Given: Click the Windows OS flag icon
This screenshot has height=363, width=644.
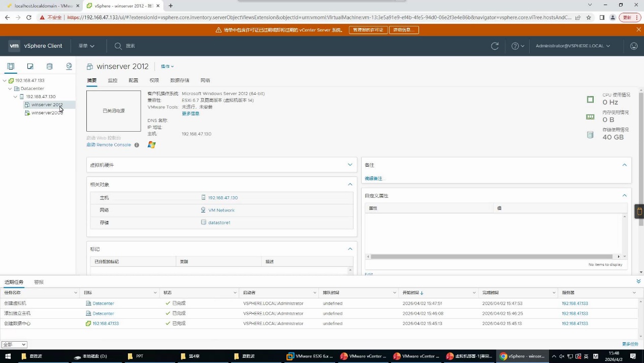Looking at the screenshot, I should click(x=151, y=145).
